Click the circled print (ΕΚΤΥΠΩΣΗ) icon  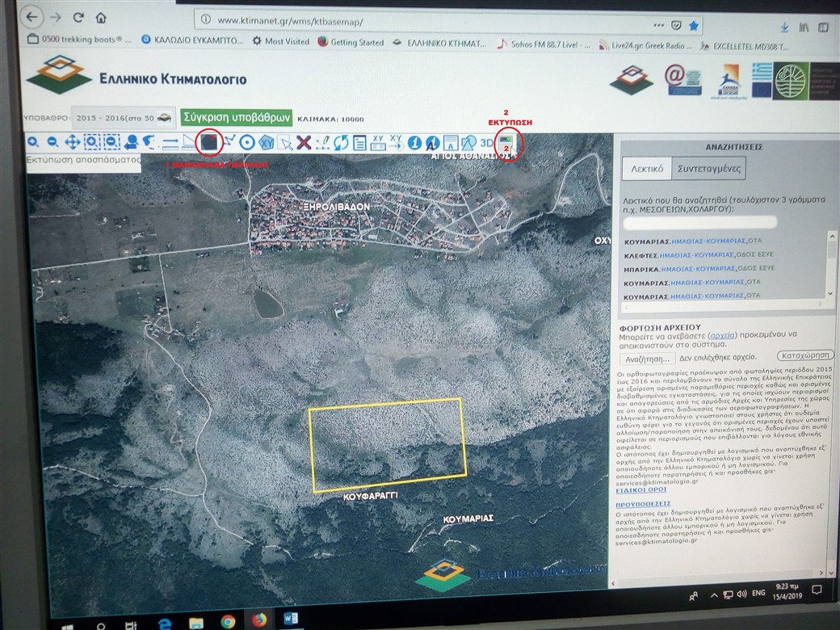click(506, 145)
